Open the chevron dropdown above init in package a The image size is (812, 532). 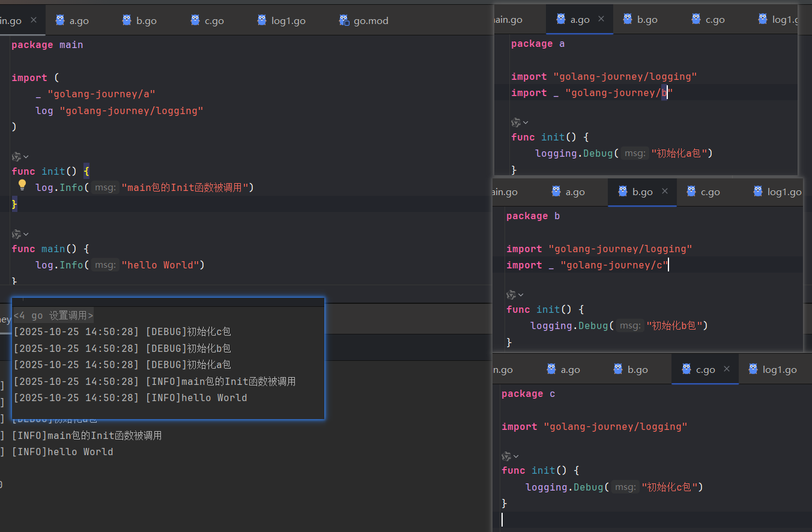(526, 122)
